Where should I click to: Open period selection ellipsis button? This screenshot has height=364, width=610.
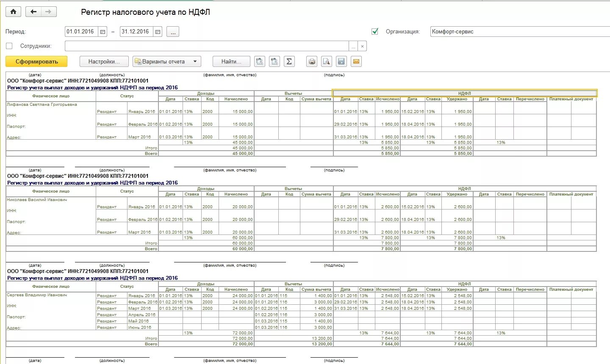point(173,32)
